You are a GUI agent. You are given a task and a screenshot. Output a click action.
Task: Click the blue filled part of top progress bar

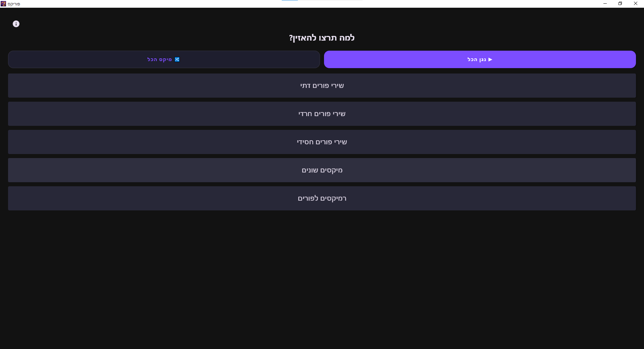[290, 0]
